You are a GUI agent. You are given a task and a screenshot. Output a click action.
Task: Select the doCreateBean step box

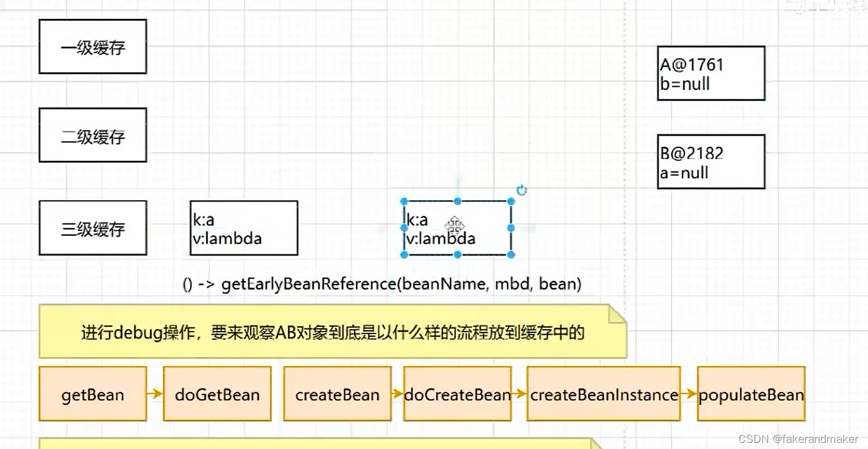pyautogui.click(x=457, y=394)
